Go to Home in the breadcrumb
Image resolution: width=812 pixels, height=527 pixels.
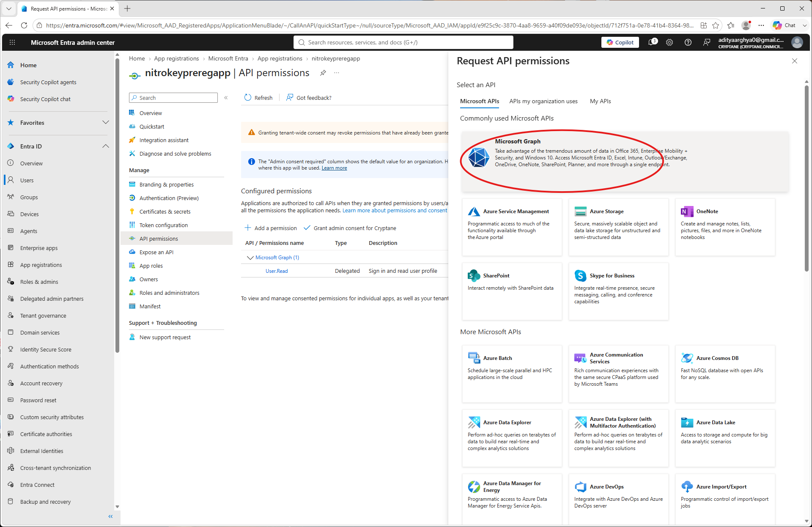[x=137, y=58]
